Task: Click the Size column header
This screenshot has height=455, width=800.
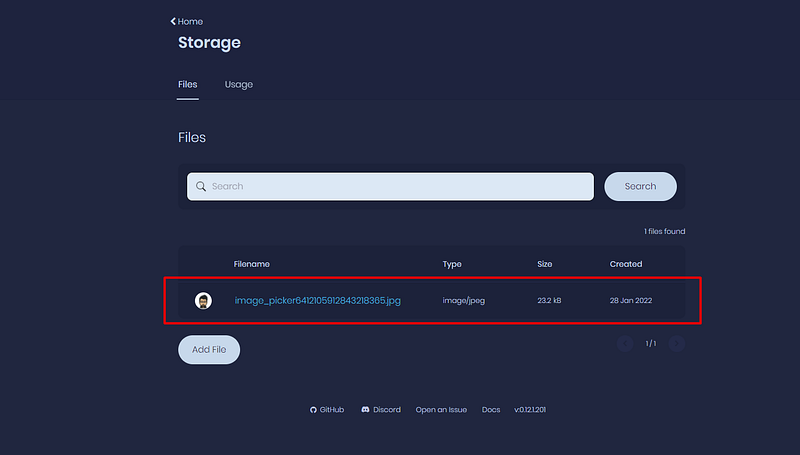Action: point(544,264)
